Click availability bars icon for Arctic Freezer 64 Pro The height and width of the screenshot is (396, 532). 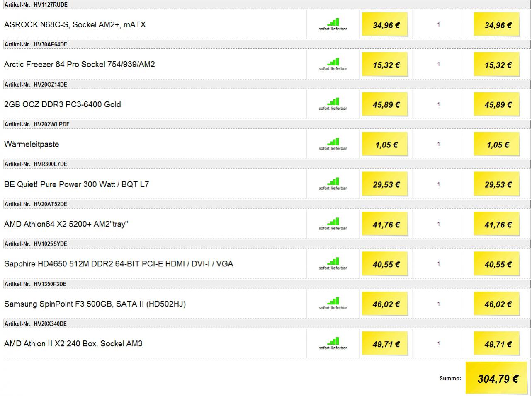(333, 62)
